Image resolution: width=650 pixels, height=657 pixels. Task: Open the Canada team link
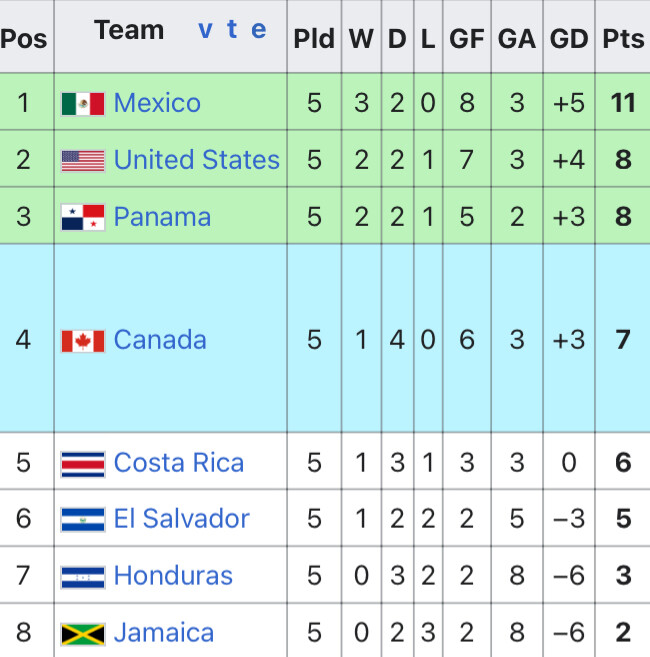tap(160, 339)
